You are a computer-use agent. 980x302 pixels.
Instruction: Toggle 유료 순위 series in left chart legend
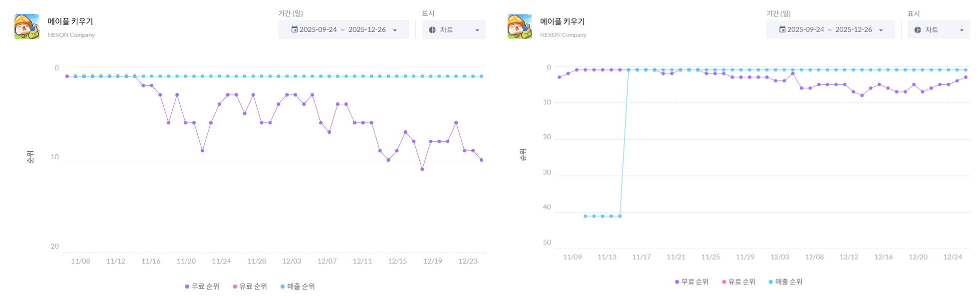[x=250, y=287]
